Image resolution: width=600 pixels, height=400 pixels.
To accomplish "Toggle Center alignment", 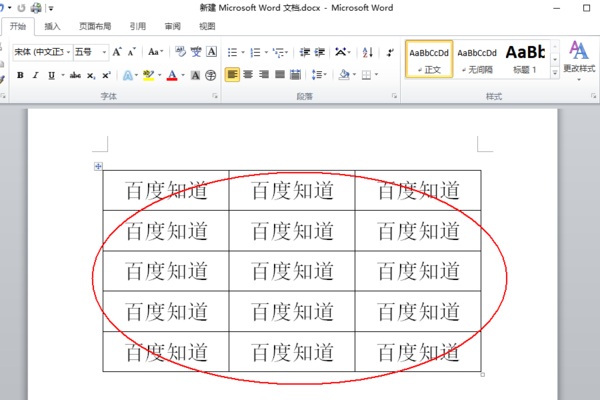I will click(x=248, y=74).
